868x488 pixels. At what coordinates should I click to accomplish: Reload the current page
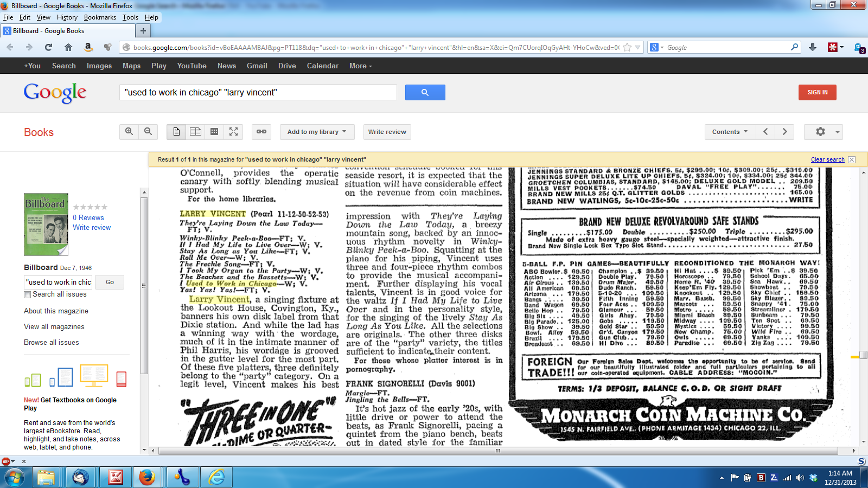48,47
